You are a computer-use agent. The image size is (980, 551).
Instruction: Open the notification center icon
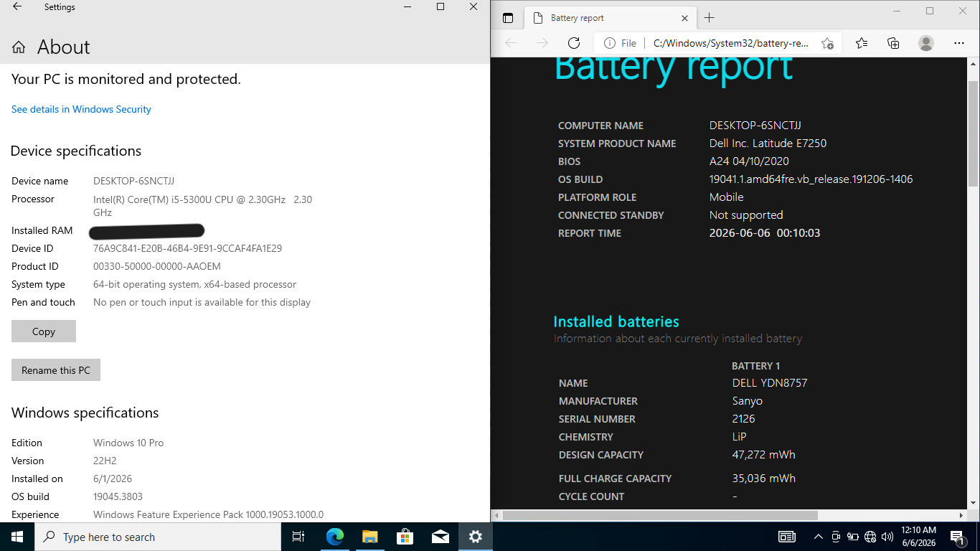(958, 537)
